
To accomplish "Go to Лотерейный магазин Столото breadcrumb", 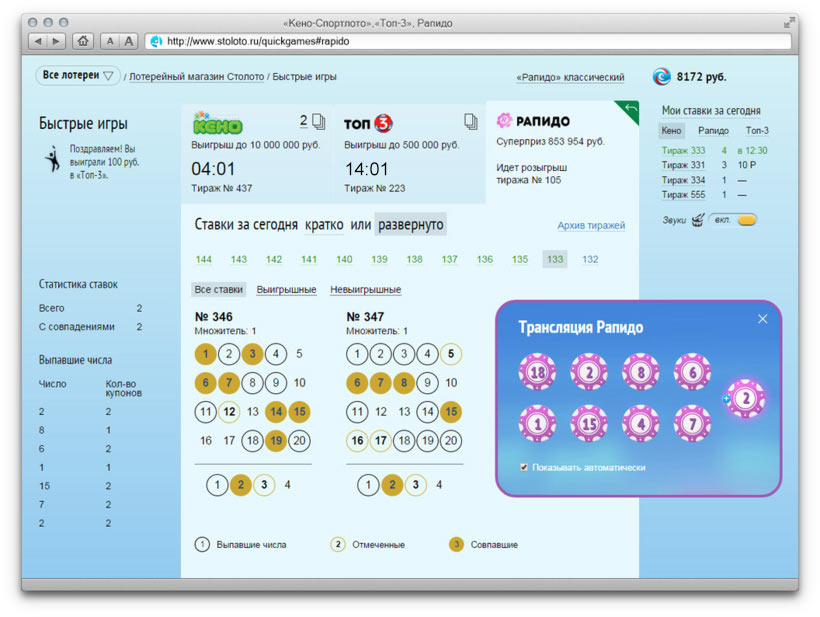I will click(x=197, y=77).
